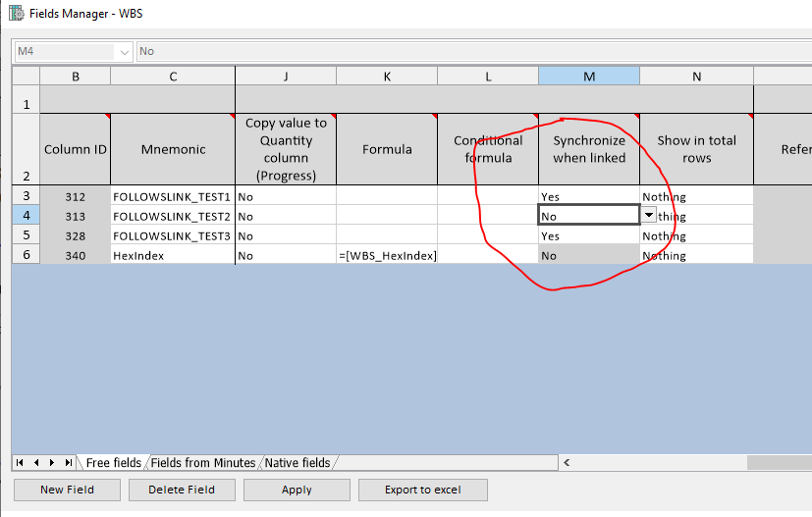Screen dimensions: 812x517
Task: Export fields with Export to excel
Action: click(x=424, y=490)
